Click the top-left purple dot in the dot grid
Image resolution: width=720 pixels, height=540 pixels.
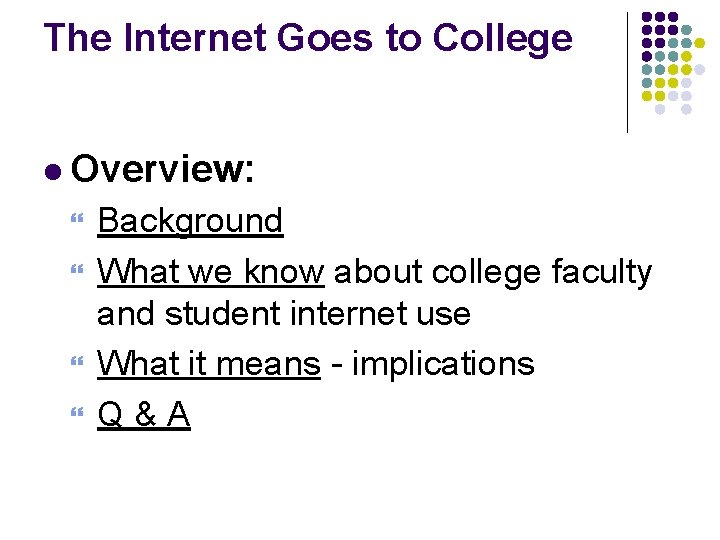pyautogui.click(x=647, y=17)
